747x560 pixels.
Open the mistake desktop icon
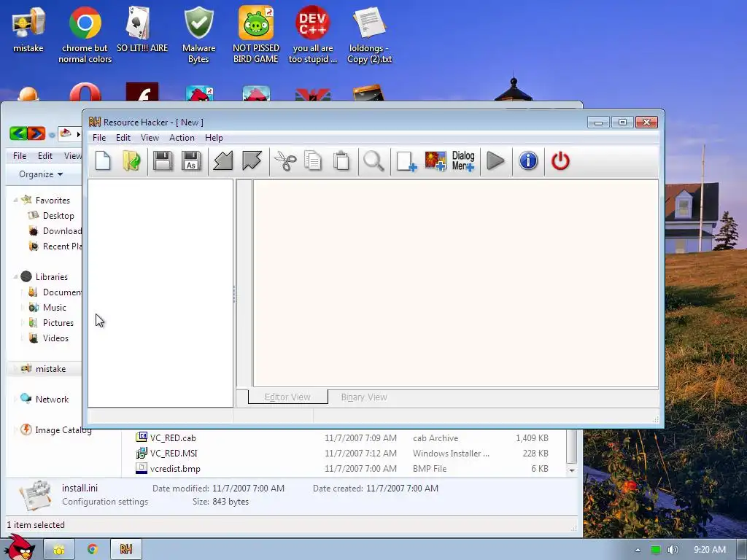(x=28, y=28)
